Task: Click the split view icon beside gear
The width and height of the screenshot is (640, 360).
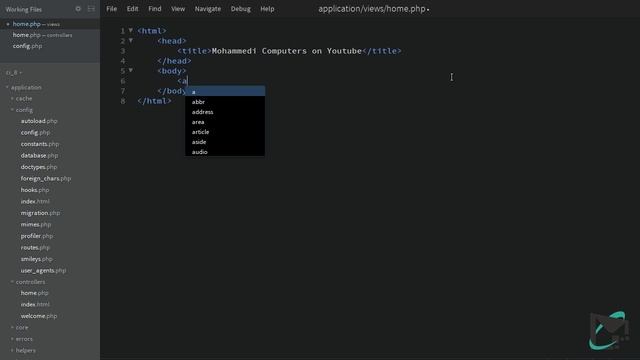Action: click(91, 9)
